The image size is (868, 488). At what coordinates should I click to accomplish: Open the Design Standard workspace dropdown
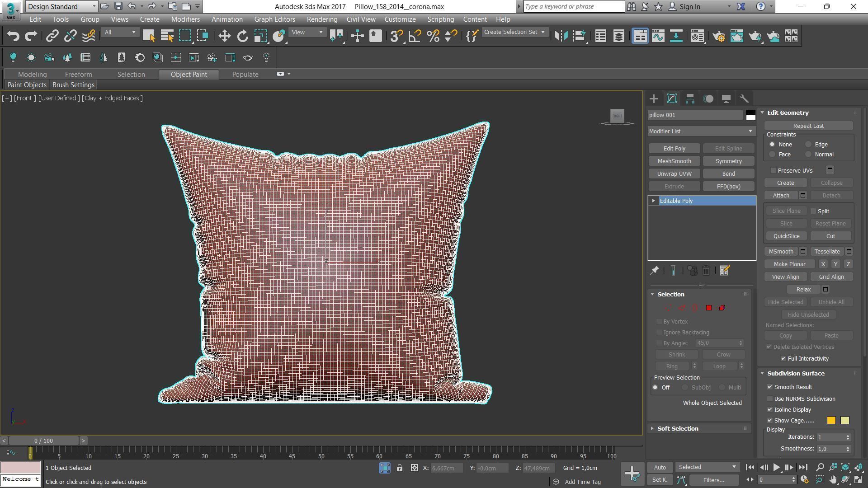tap(61, 6)
